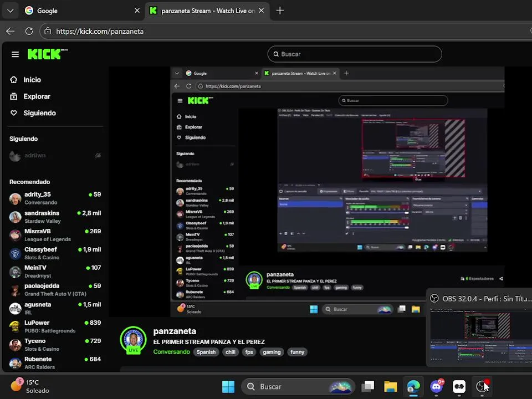
Task: Reload the current page
Action: [x=29, y=31]
